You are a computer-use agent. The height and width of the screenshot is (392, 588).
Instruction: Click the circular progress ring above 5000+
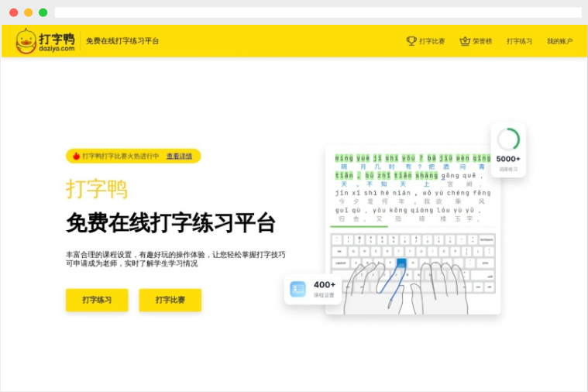pyautogui.click(x=508, y=139)
